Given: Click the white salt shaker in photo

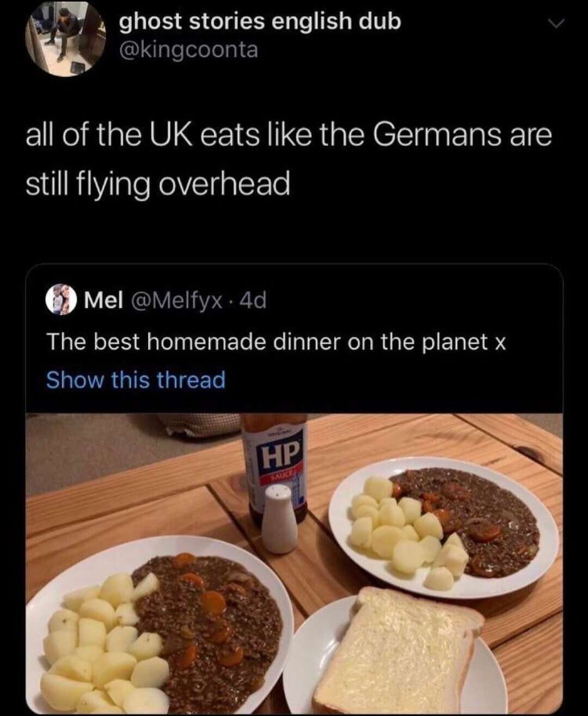Looking at the screenshot, I should (279, 519).
